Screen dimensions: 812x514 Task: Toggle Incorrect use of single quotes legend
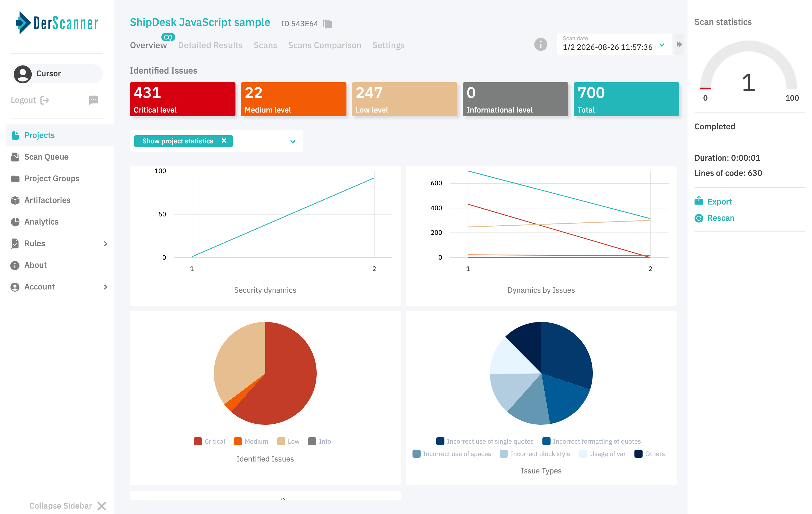coord(484,441)
